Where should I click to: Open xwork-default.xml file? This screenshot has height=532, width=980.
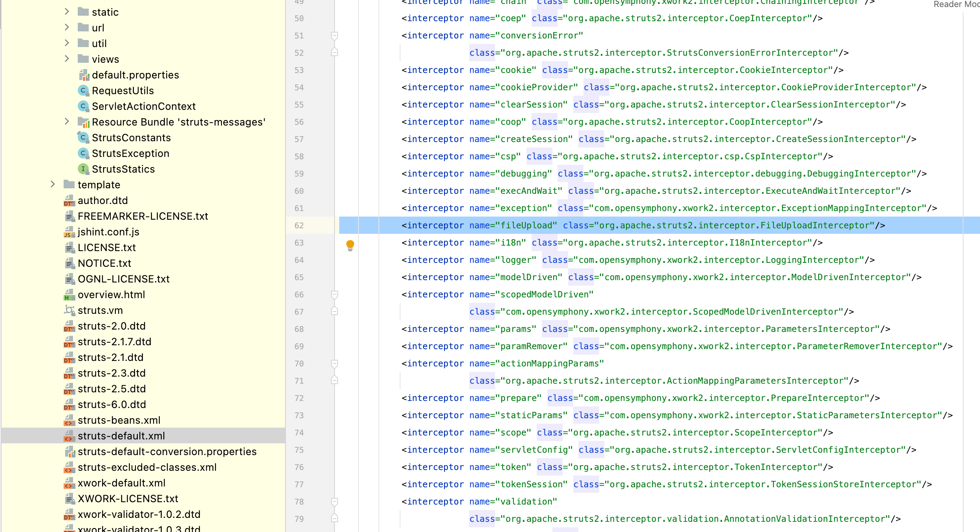click(121, 483)
